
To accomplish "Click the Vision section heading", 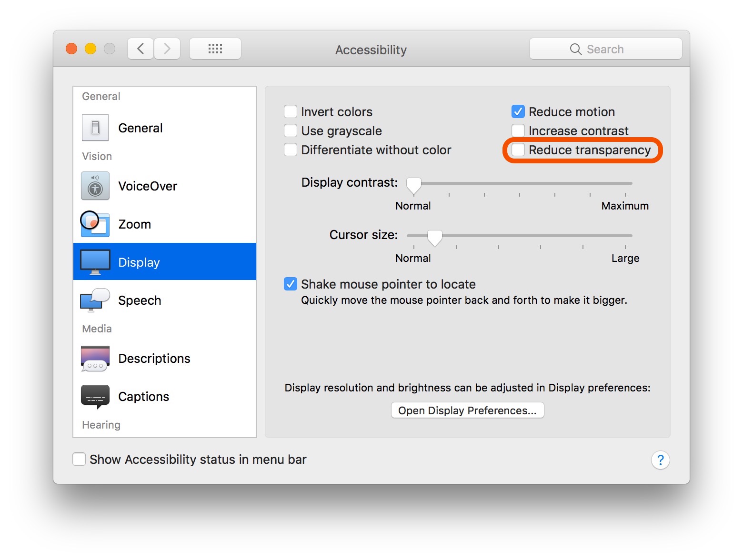I will click(x=97, y=156).
